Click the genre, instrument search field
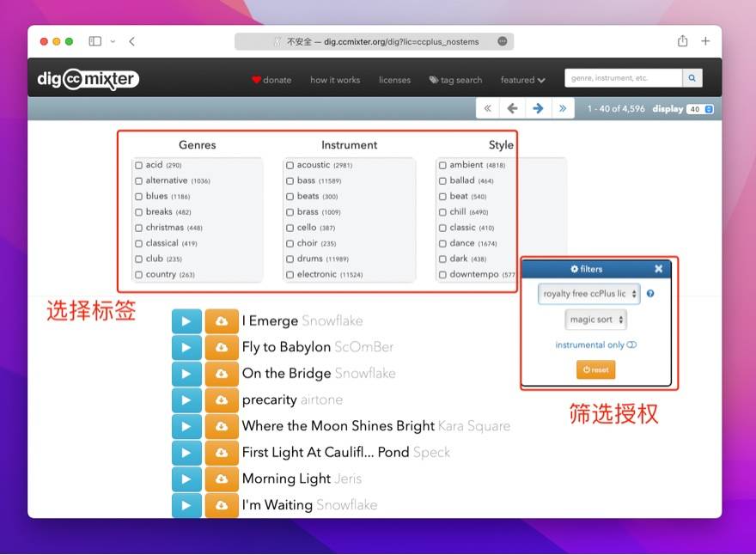This screenshot has height=555, width=756. pos(623,78)
